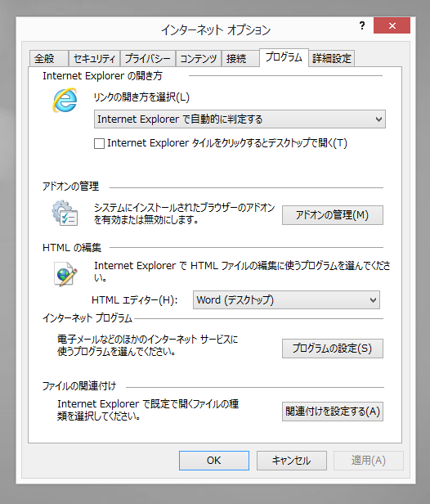Switch to the プライバシー tab

(148, 59)
